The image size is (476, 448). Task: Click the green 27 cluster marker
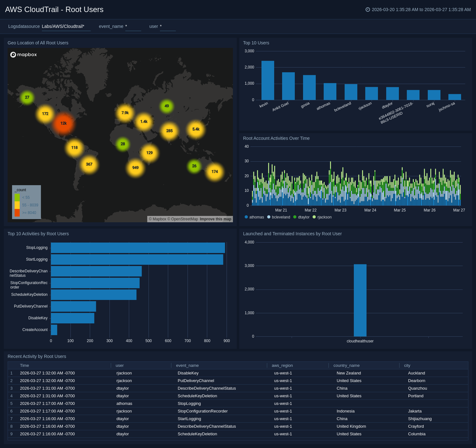coord(27,97)
